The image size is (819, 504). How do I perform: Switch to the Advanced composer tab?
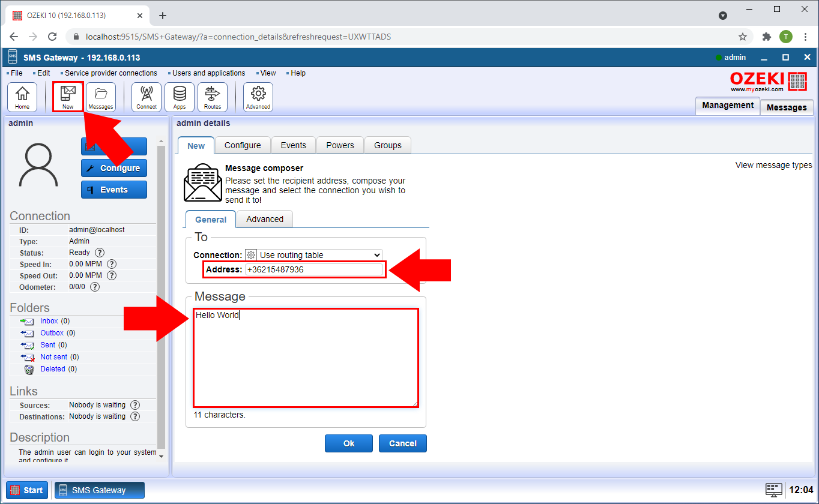click(265, 219)
